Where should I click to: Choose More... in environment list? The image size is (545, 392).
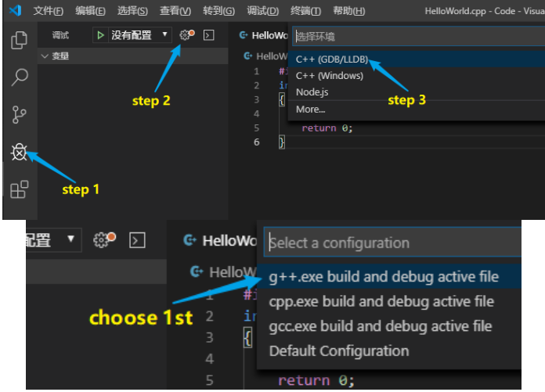(417, 110)
